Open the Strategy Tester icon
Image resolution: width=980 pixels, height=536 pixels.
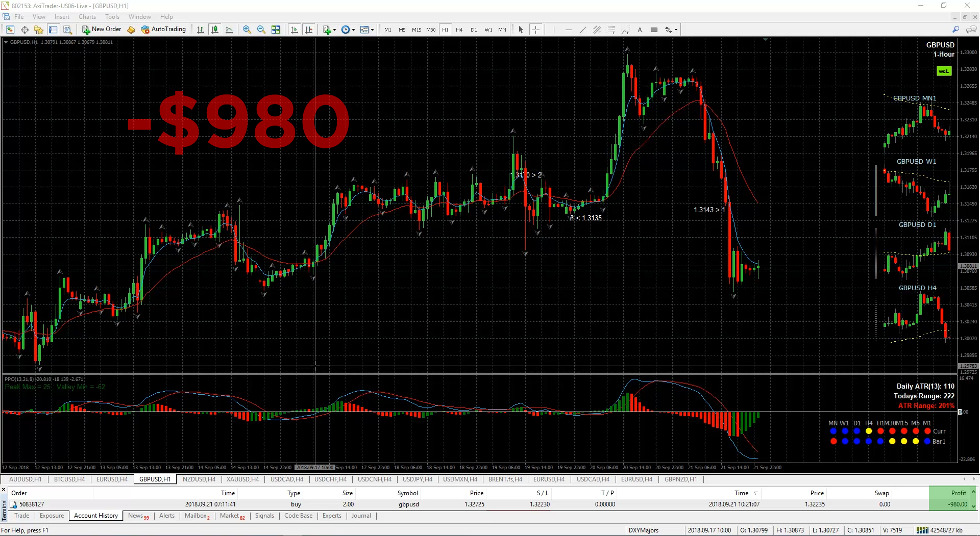pos(67,30)
